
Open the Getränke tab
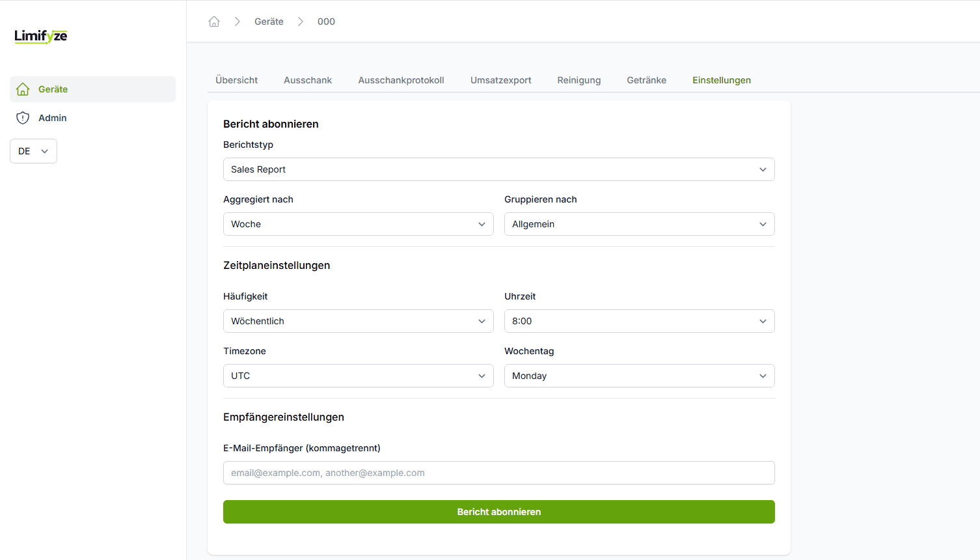tap(646, 80)
